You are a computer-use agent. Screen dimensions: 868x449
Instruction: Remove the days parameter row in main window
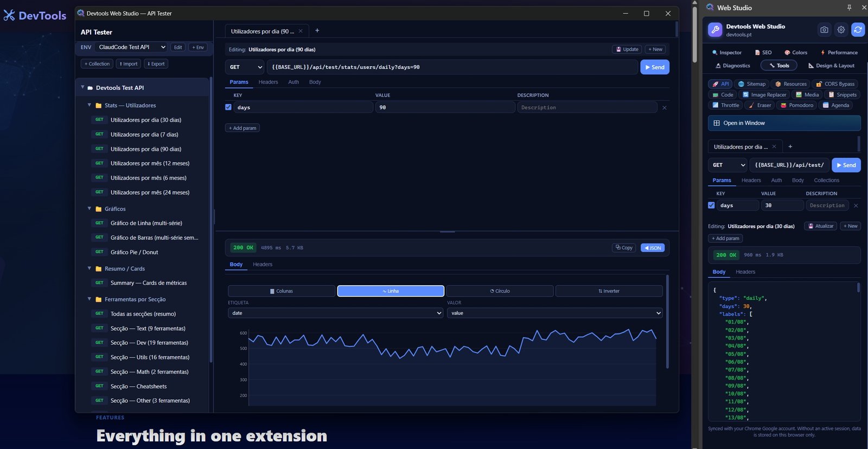pos(665,107)
